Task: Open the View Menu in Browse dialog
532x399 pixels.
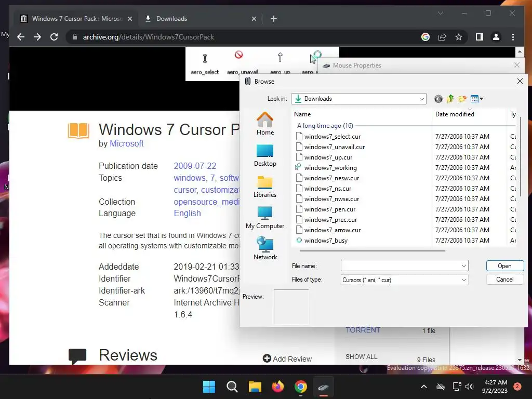Action: tap(477, 99)
